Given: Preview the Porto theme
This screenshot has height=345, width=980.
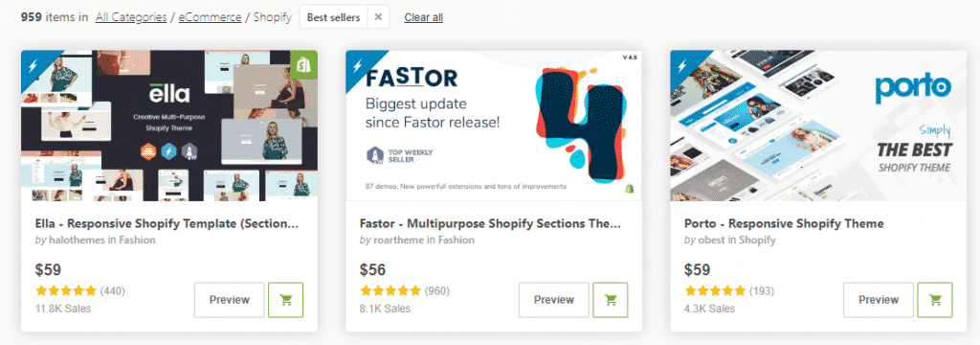Looking at the screenshot, I should pos(879,300).
